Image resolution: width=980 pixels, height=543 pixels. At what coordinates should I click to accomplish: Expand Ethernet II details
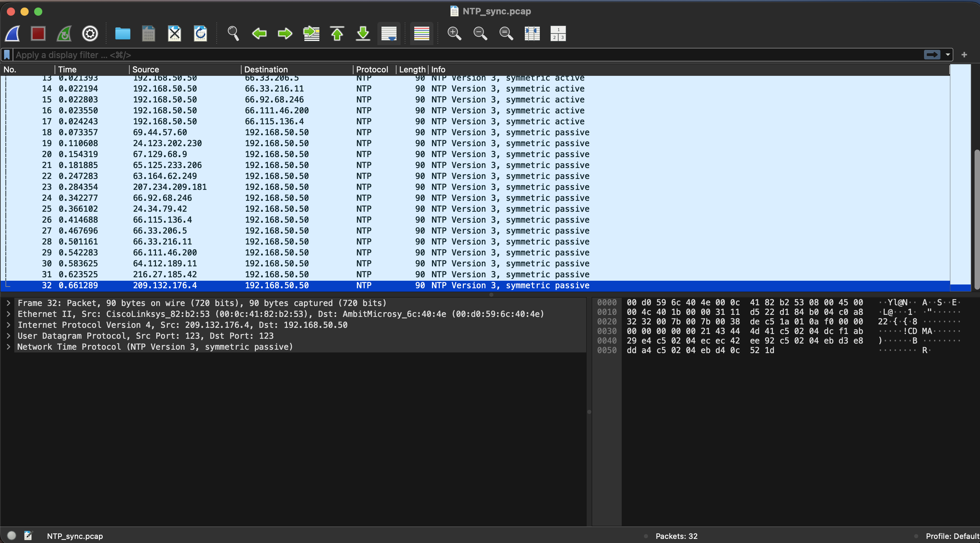click(8, 314)
